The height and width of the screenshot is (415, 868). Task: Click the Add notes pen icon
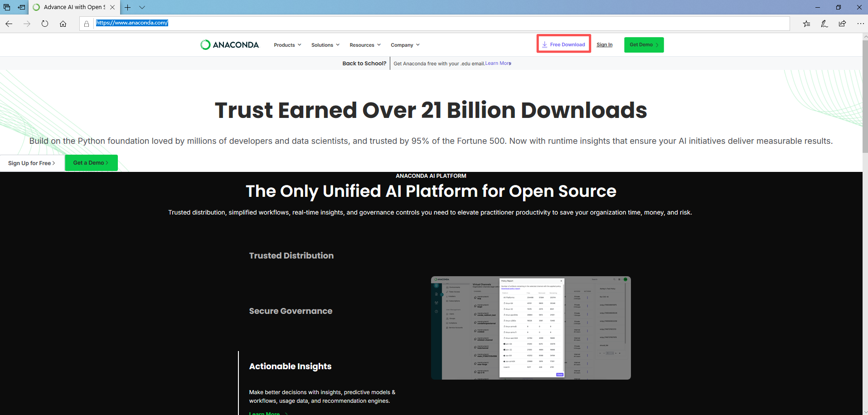coord(824,24)
